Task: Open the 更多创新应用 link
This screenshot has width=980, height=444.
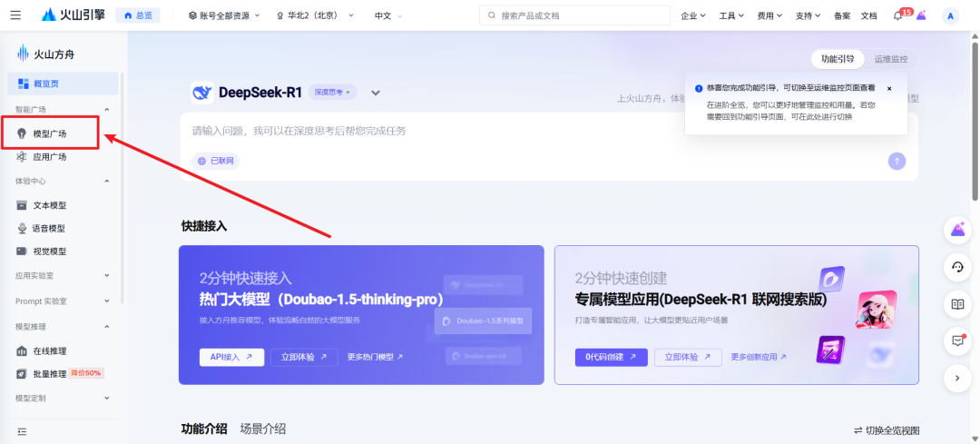Action: click(759, 357)
